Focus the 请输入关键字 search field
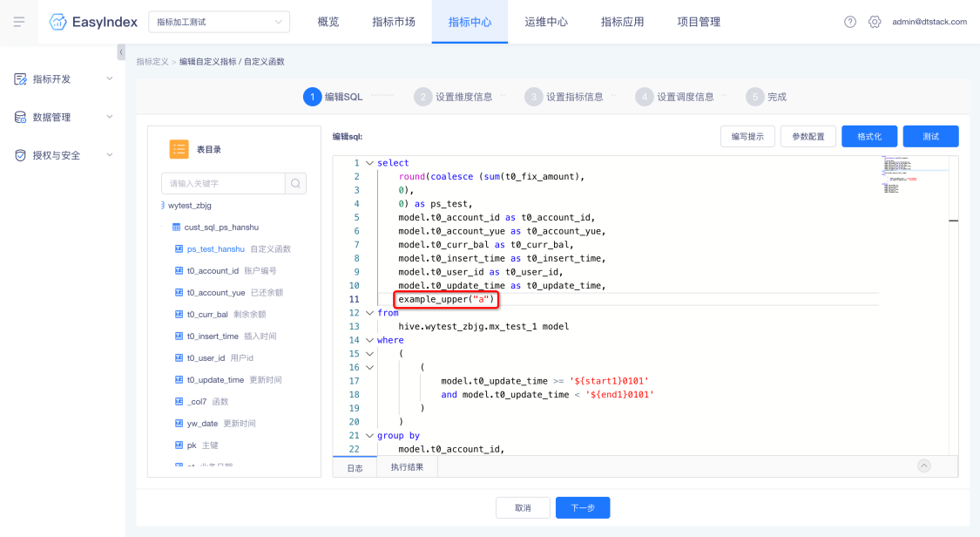This screenshot has width=980, height=537. coord(223,184)
